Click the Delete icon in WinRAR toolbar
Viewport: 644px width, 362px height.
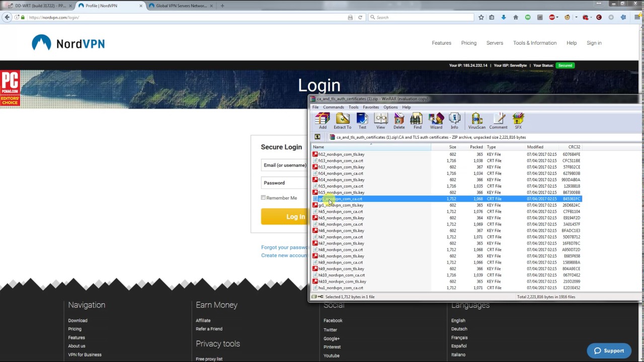[399, 121]
